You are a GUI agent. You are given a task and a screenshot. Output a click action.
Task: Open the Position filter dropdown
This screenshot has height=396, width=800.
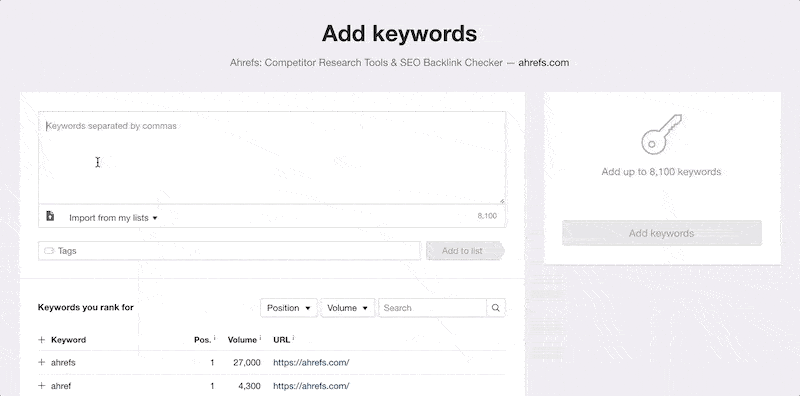click(x=289, y=308)
